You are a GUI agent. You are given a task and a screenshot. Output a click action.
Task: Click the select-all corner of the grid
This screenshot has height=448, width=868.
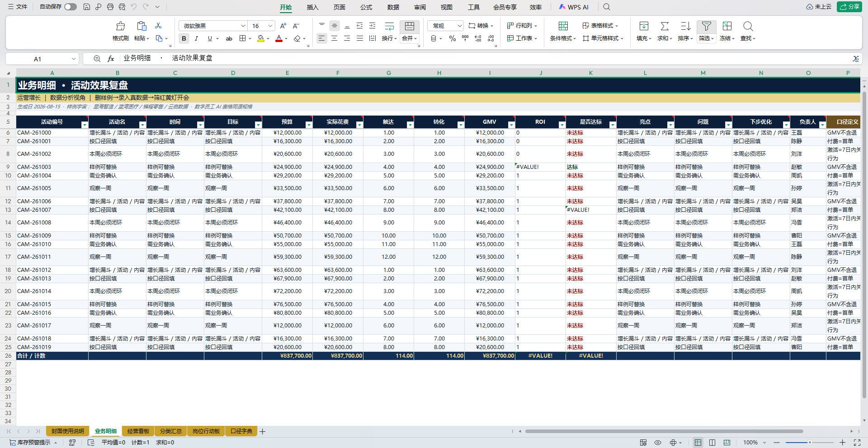pos(8,73)
